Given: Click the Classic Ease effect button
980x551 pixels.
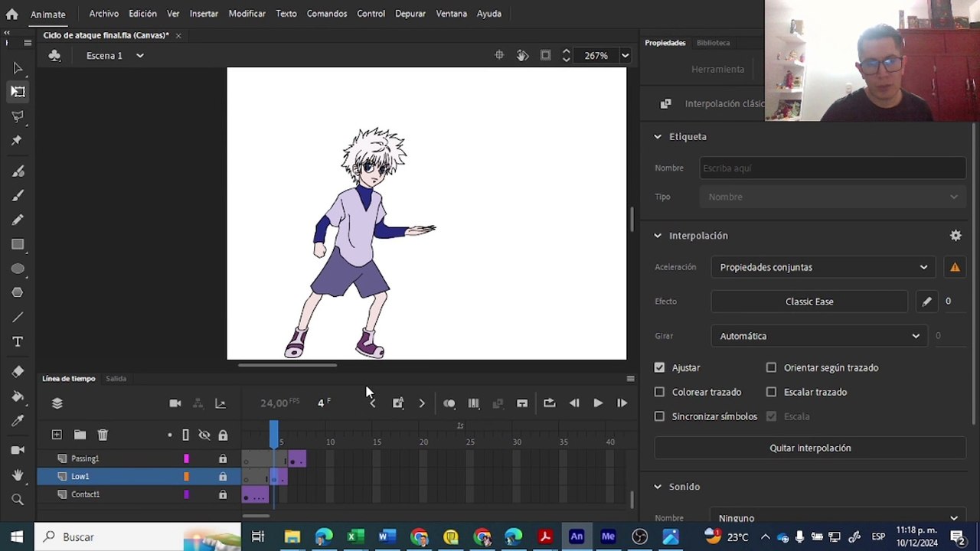Looking at the screenshot, I should pos(809,302).
